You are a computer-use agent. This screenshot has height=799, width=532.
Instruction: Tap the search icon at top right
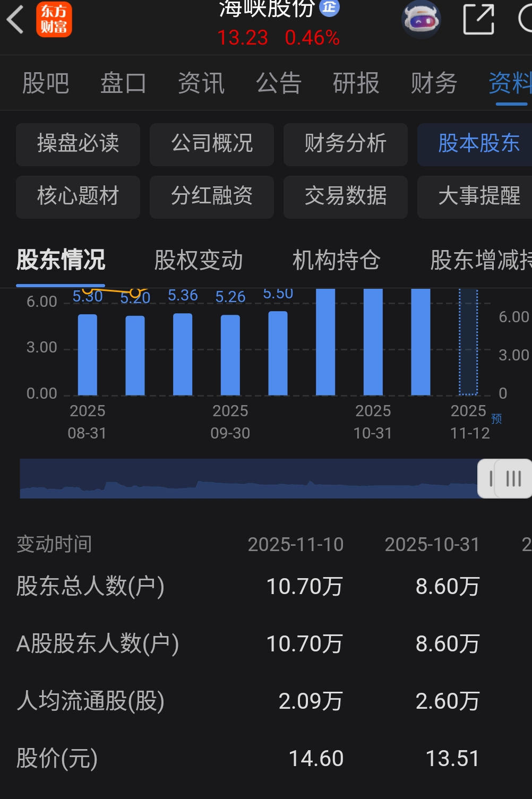525,19
